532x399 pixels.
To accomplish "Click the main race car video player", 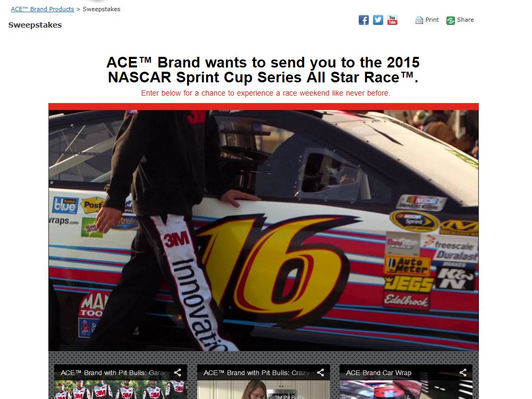I will (x=264, y=231).
